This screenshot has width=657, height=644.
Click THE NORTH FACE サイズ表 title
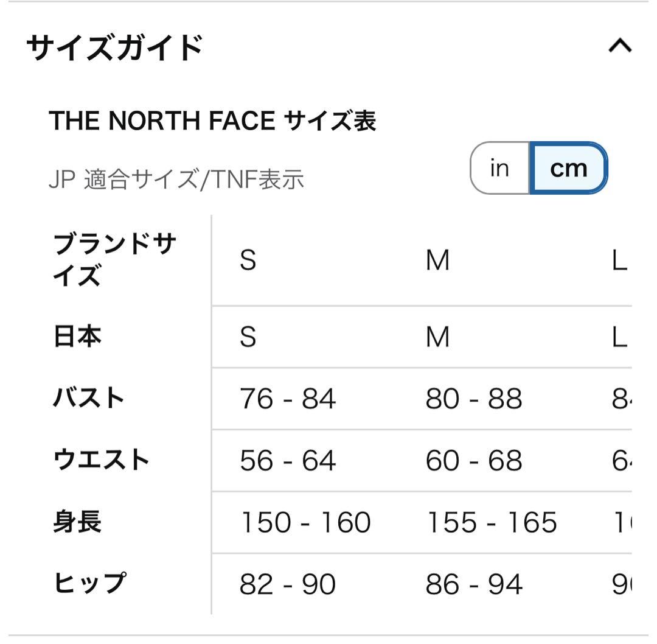coord(212,121)
